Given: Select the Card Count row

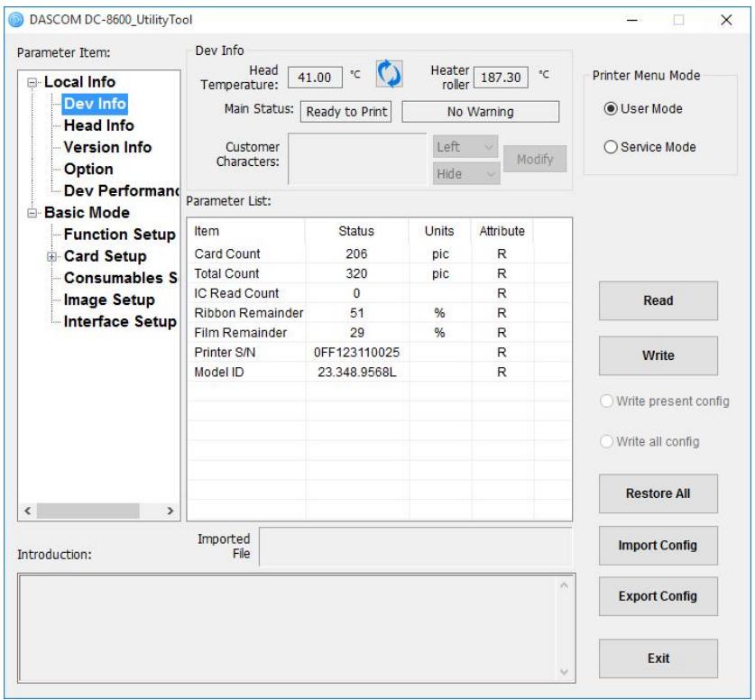Looking at the screenshot, I should [x=380, y=253].
